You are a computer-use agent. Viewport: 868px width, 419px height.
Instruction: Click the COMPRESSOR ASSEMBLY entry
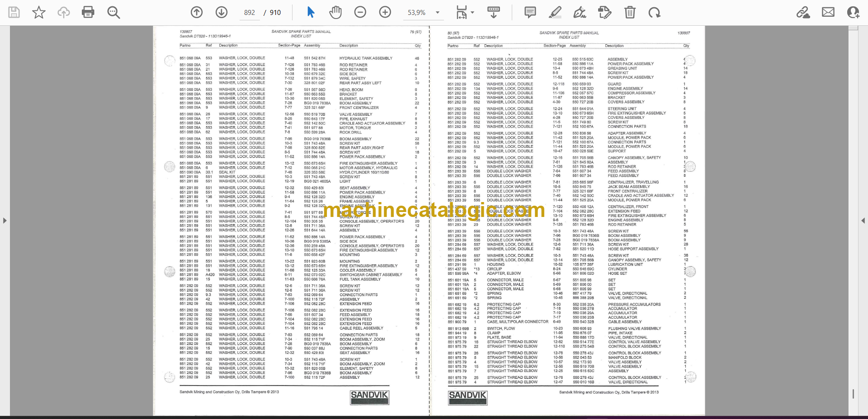point(631,93)
